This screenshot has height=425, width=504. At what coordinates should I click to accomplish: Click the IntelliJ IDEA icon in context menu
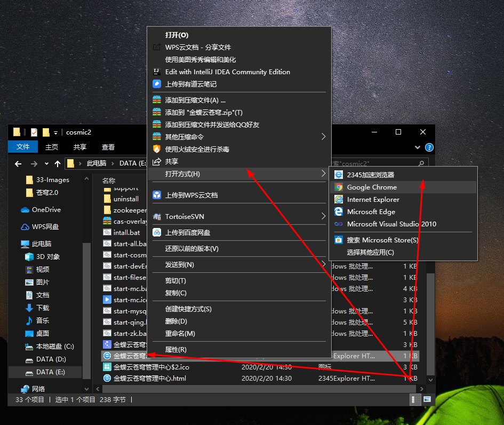pos(157,72)
